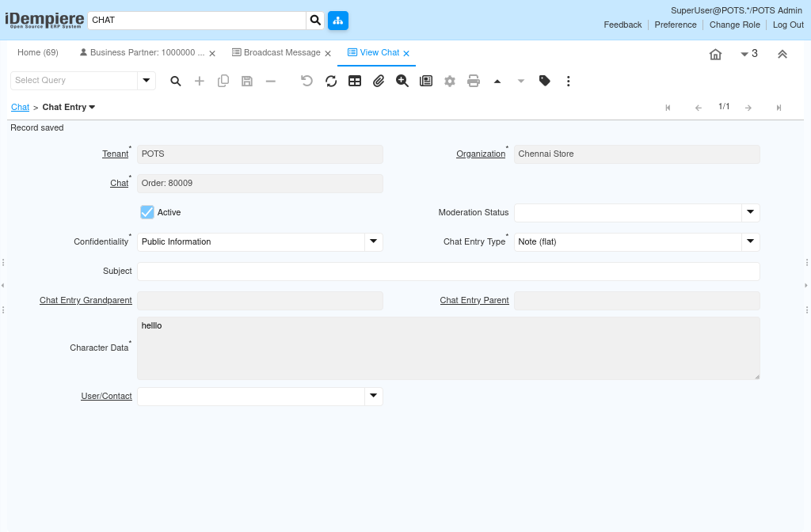The width and height of the screenshot is (811, 532).
Task: Click Change Role link
Action: pos(734,25)
